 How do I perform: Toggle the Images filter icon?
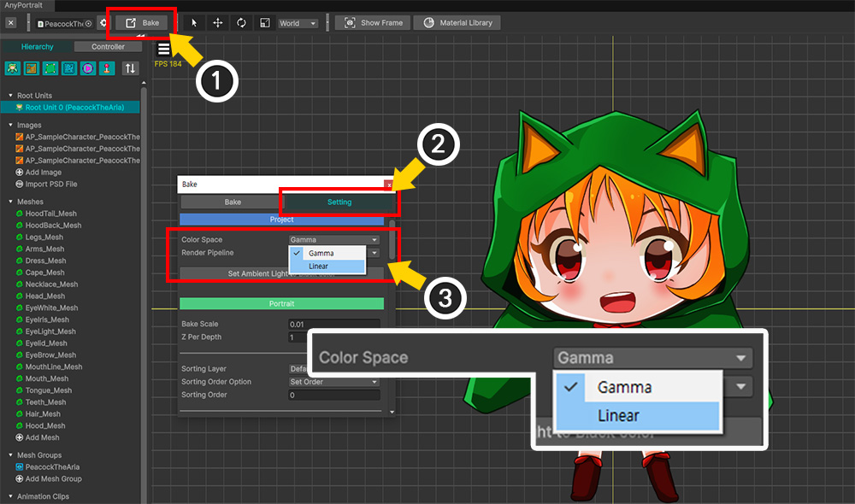coord(32,68)
